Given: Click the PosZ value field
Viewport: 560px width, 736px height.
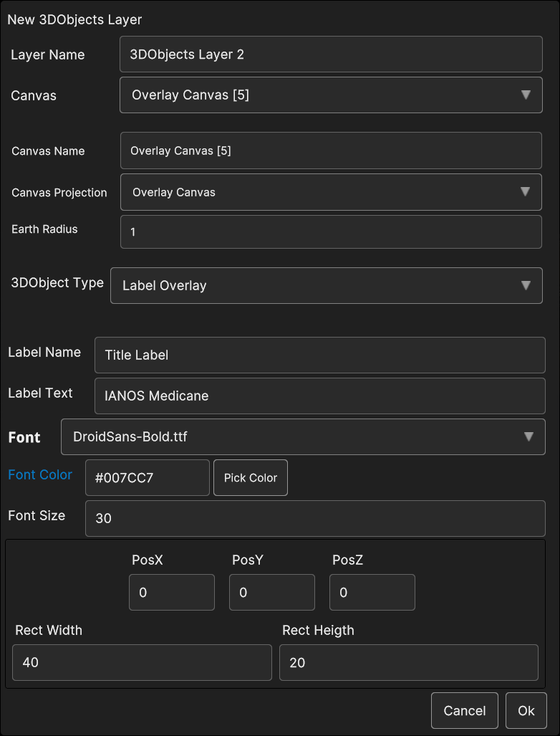Looking at the screenshot, I should (x=372, y=593).
